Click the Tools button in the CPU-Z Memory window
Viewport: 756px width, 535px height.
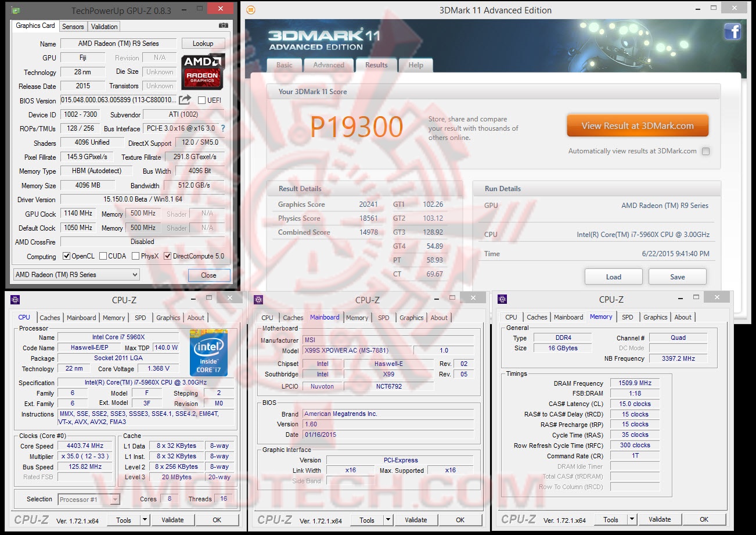(611, 519)
